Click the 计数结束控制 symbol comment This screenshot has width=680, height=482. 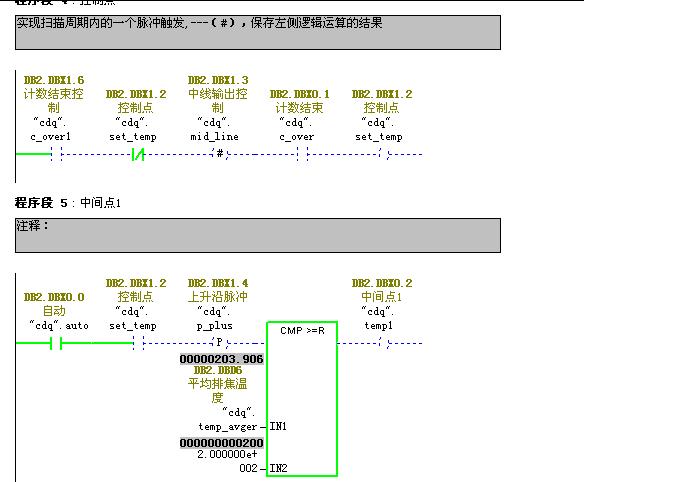coord(53,100)
